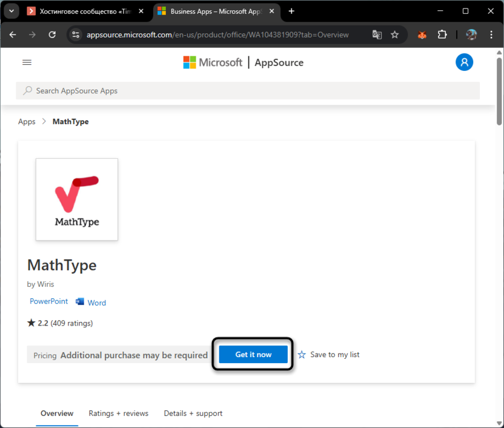Maximize the browser window
Viewport: 504px width, 428px height.
pyautogui.click(x=465, y=12)
